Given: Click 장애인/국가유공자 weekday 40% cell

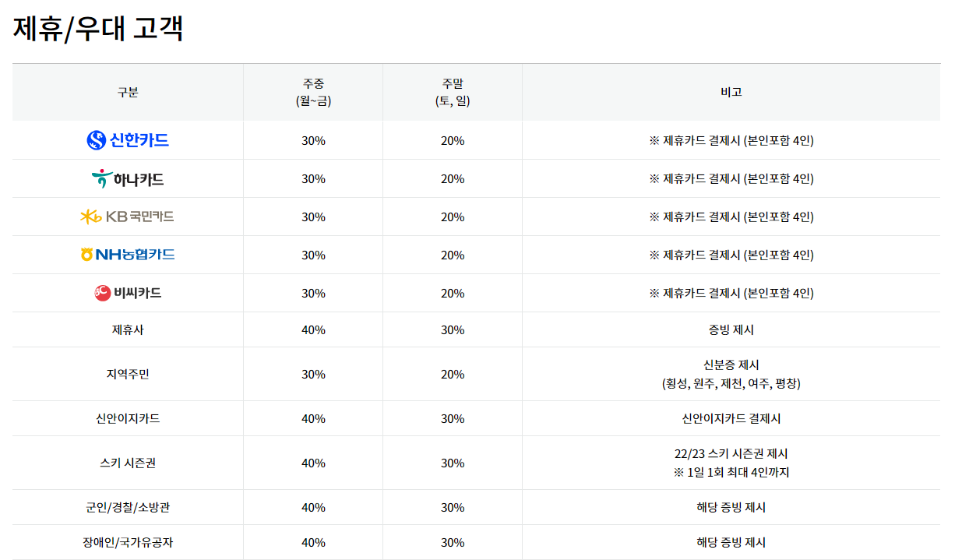Looking at the screenshot, I should click(x=313, y=542).
